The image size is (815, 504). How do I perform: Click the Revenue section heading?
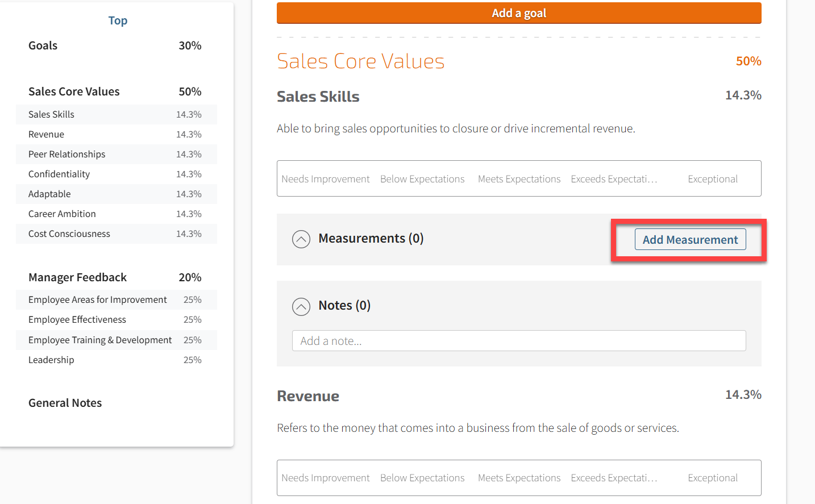pos(308,396)
